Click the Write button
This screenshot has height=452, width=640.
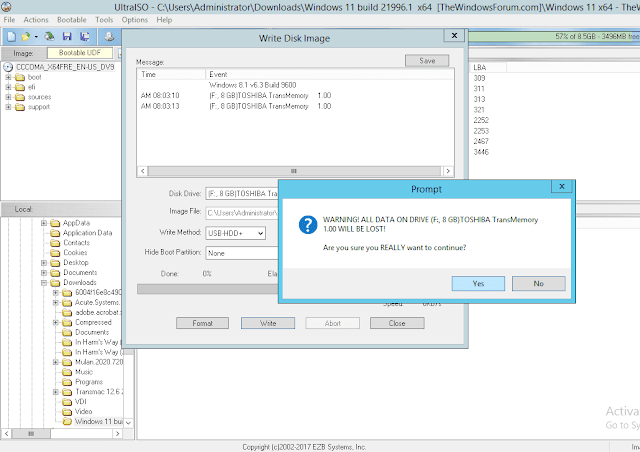coord(268,323)
